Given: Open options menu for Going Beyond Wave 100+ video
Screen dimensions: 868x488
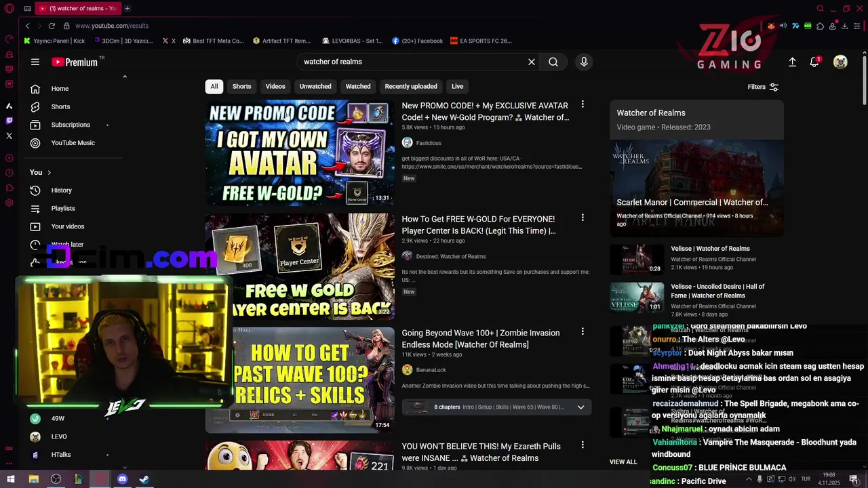Looking at the screenshot, I should pos(583,331).
